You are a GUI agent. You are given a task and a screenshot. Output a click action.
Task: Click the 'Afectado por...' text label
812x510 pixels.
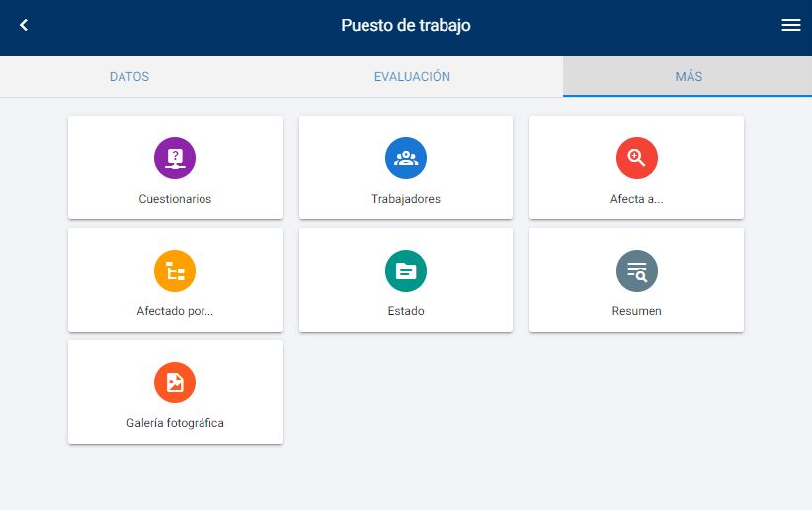[175, 311]
